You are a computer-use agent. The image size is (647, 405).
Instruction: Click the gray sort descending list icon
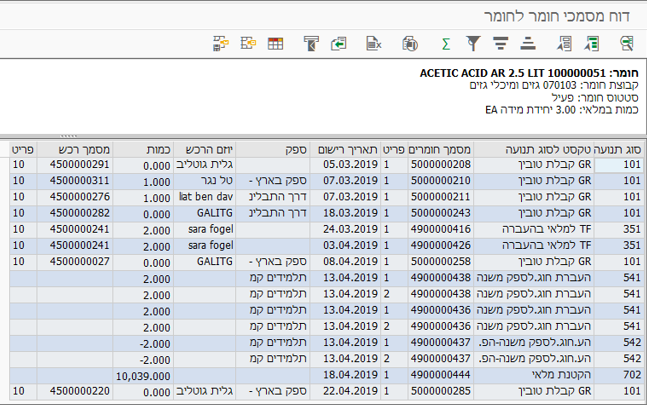pyautogui.click(x=564, y=43)
